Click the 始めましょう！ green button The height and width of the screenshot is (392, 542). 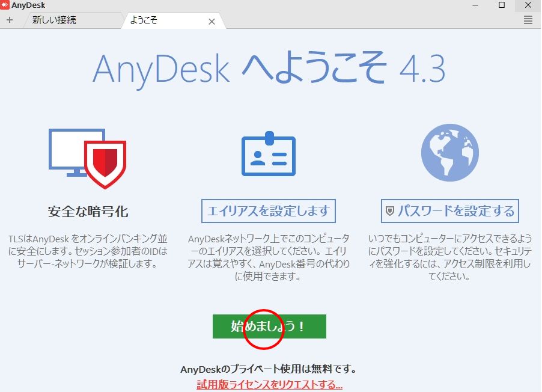[269, 326]
